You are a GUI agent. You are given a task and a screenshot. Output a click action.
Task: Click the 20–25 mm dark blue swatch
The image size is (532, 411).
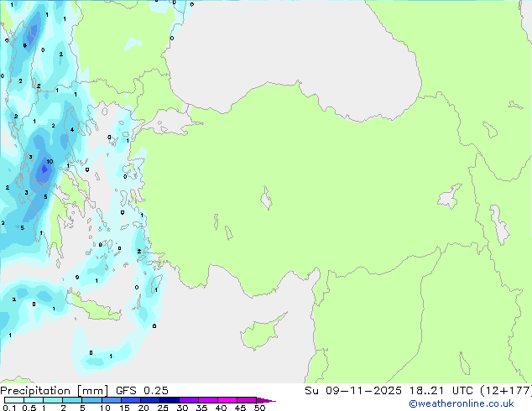tap(149, 400)
